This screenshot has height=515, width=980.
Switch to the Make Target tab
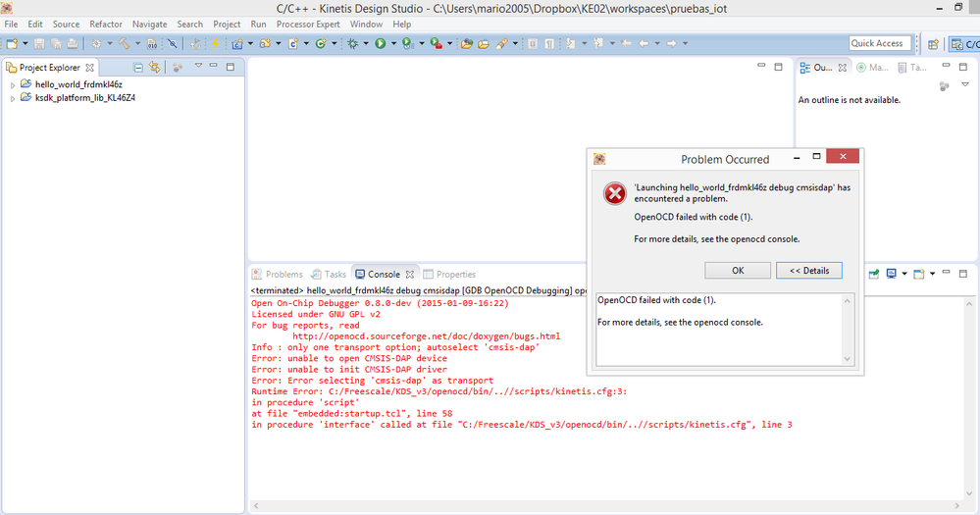(872, 68)
